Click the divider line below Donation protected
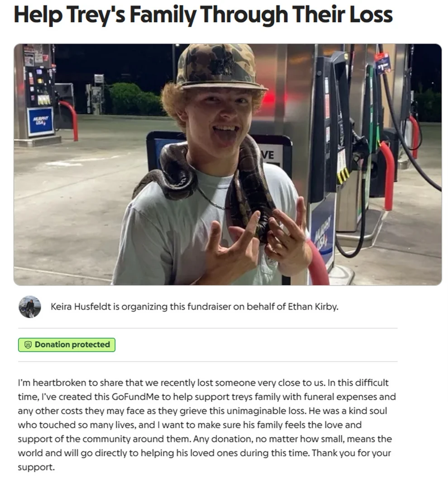Image resolution: width=448 pixels, height=479 pixels. click(x=208, y=362)
